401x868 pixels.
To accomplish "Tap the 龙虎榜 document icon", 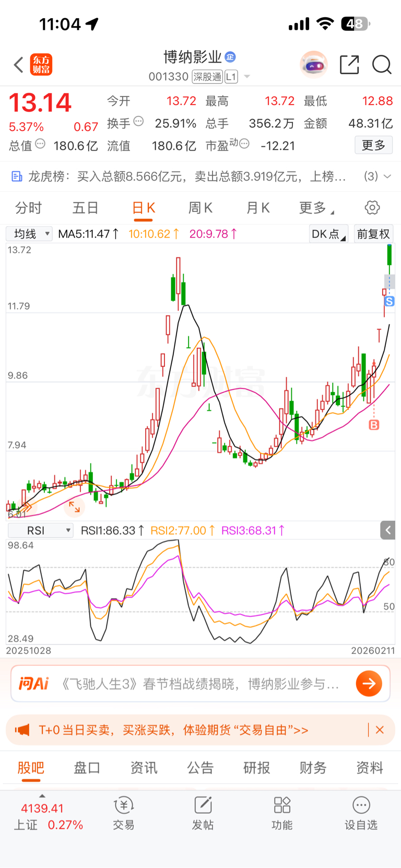I will tap(17, 177).
